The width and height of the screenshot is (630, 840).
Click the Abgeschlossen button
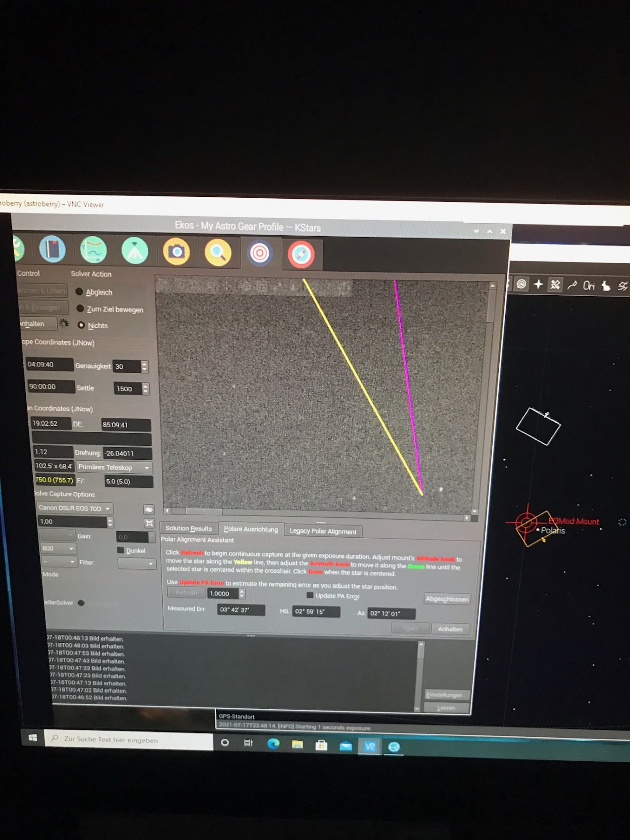pos(447,598)
